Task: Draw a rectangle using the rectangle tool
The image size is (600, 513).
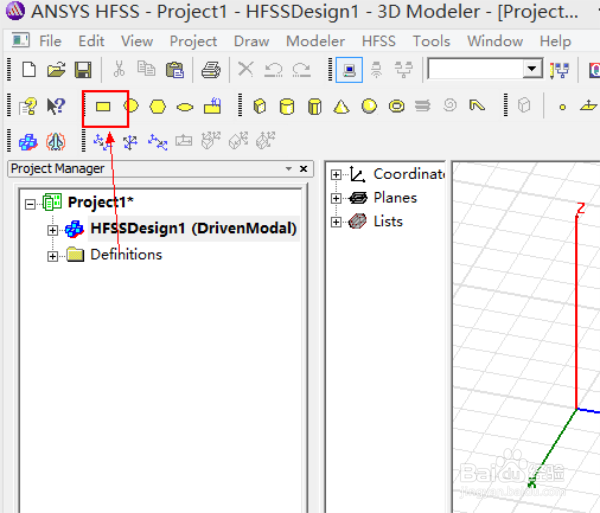Action: coord(103,107)
